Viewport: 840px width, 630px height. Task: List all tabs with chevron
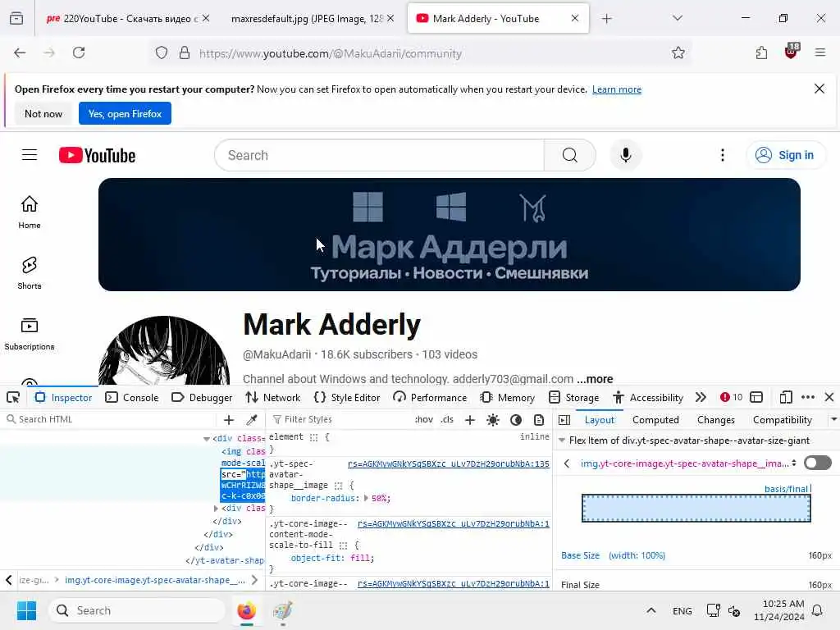[x=678, y=19]
